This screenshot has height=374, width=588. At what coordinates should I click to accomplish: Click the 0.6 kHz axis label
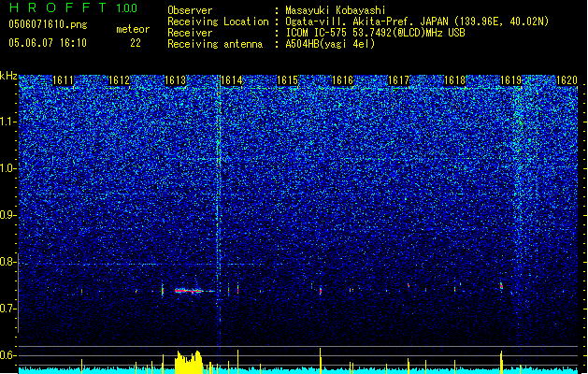(x=7, y=355)
